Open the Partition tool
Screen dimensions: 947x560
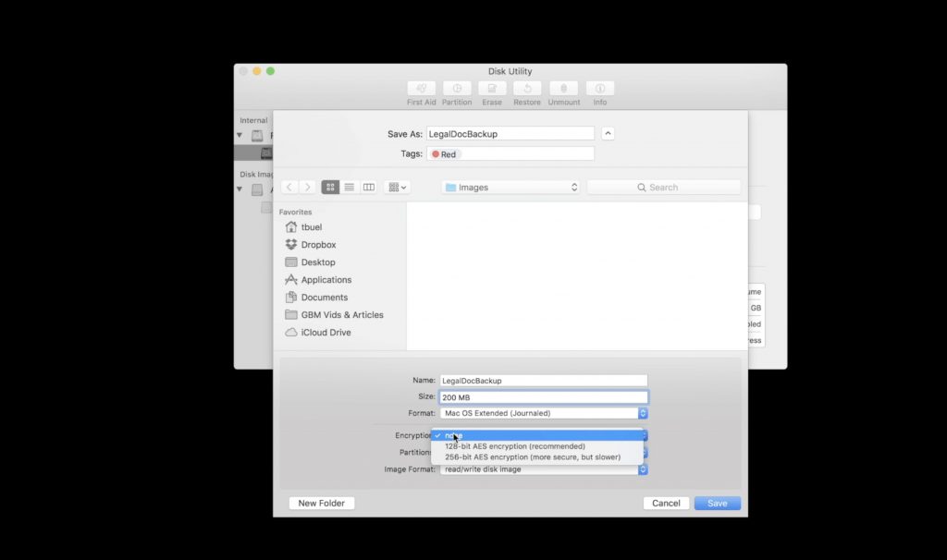point(456,91)
